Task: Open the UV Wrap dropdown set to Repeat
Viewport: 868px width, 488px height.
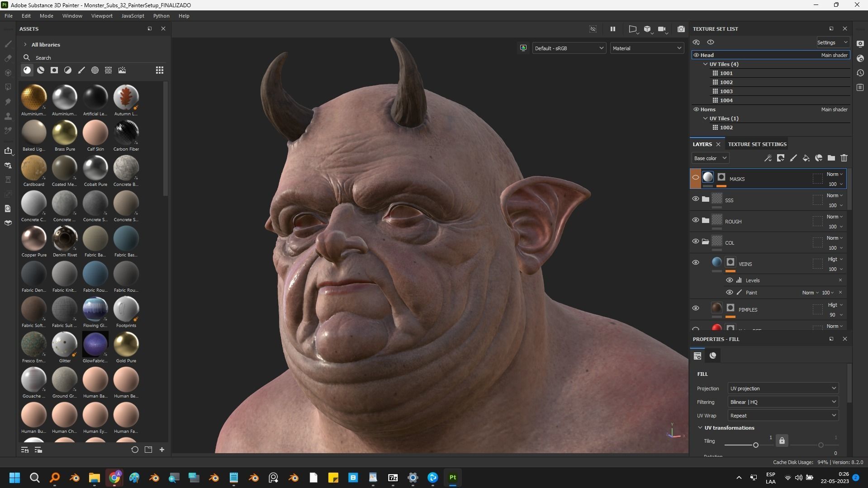Action: 783,416
